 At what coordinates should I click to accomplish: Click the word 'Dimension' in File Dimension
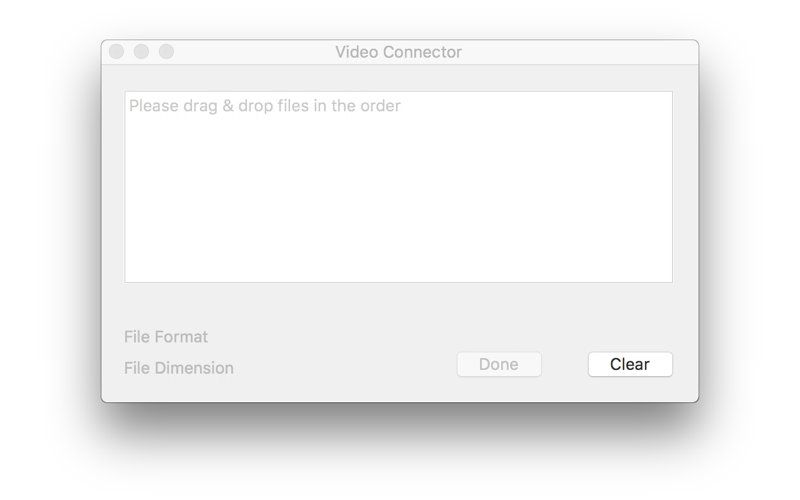pos(194,368)
